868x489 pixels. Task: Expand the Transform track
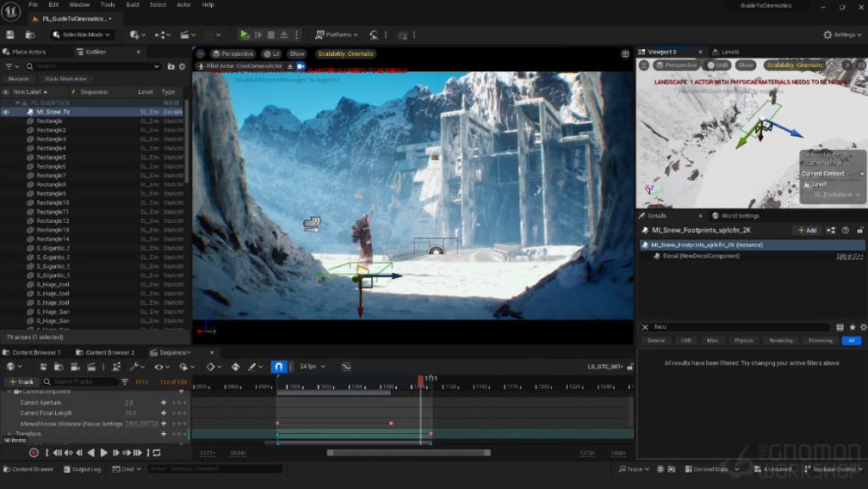click(x=9, y=434)
